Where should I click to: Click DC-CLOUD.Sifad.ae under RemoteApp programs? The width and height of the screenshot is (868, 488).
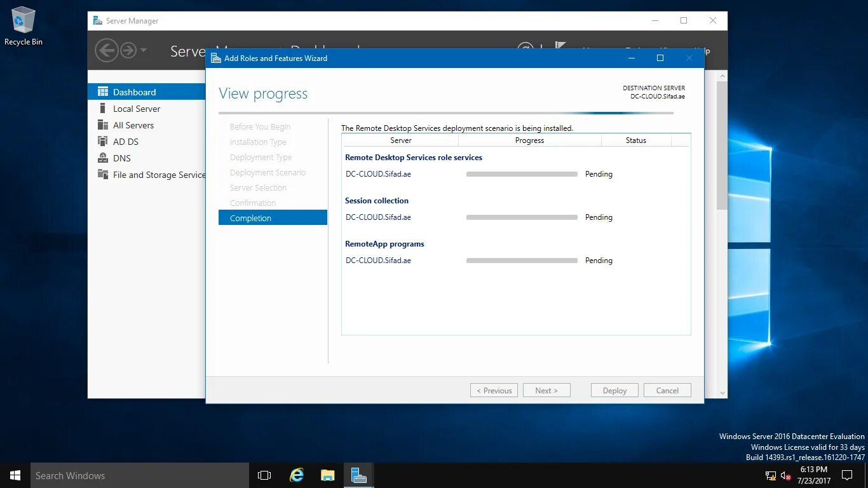pyautogui.click(x=378, y=261)
